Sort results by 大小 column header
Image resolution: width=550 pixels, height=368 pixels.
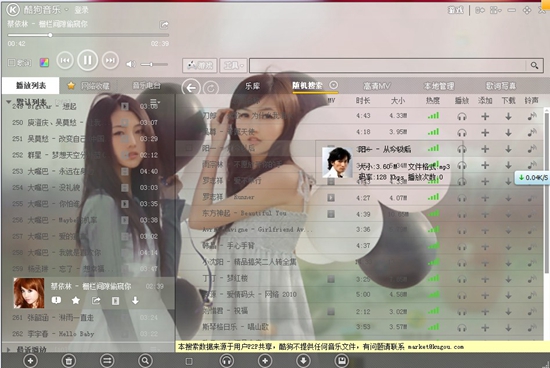click(398, 101)
